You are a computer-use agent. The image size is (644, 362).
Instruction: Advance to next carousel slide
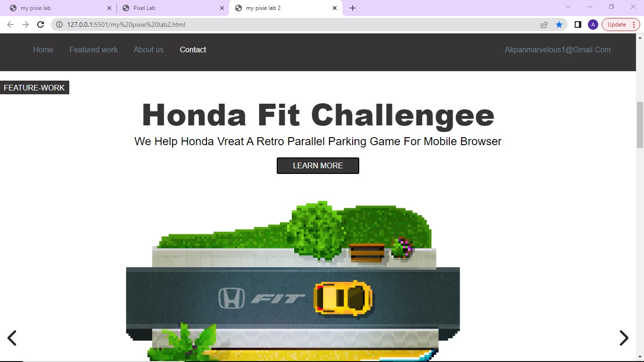point(624,337)
